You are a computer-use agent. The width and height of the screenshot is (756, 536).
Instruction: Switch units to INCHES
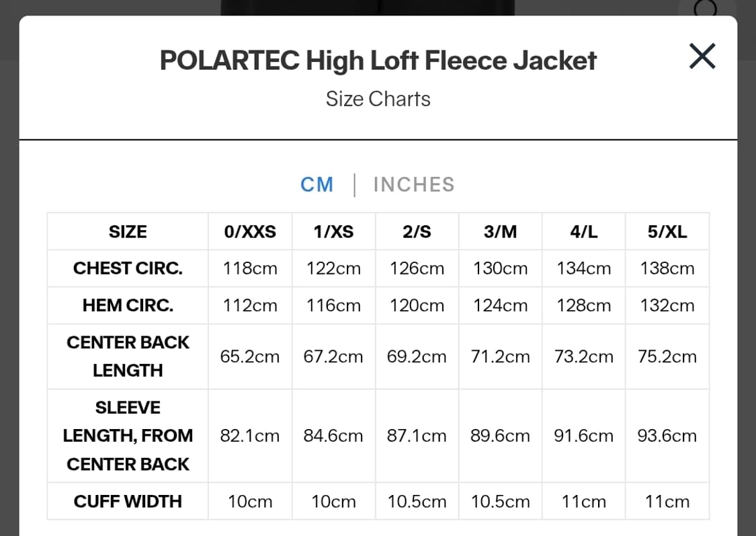[414, 184]
